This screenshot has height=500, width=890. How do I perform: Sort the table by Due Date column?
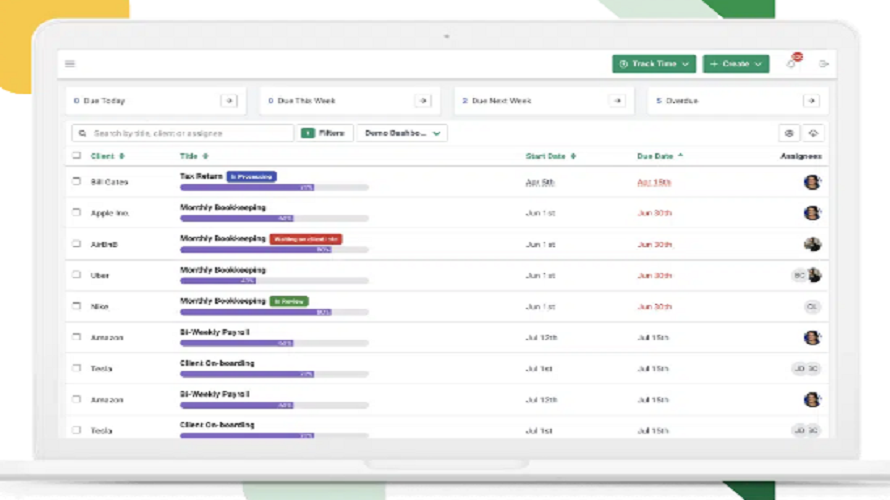point(660,156)
